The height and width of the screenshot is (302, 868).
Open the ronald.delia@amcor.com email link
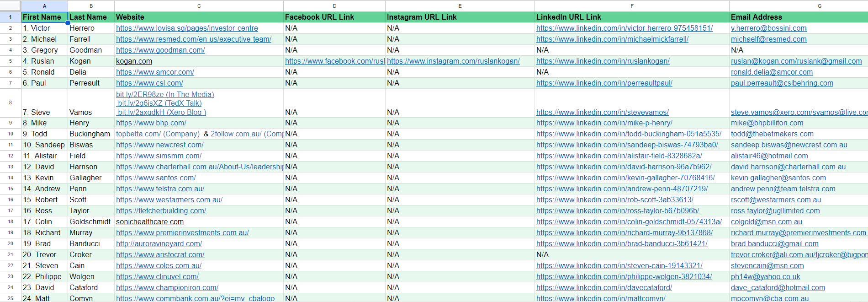[x=772, y=72]
